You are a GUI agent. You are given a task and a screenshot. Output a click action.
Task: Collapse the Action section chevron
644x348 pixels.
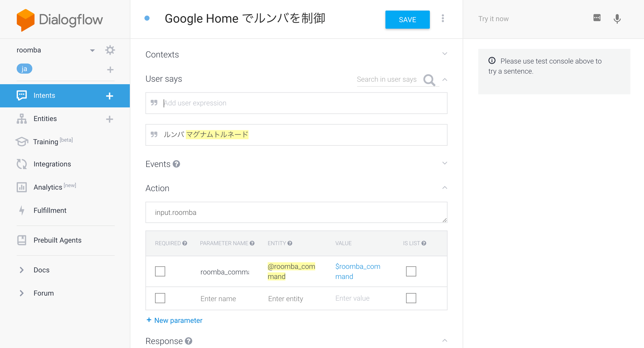pyautogui.click(x=445, y=188)
